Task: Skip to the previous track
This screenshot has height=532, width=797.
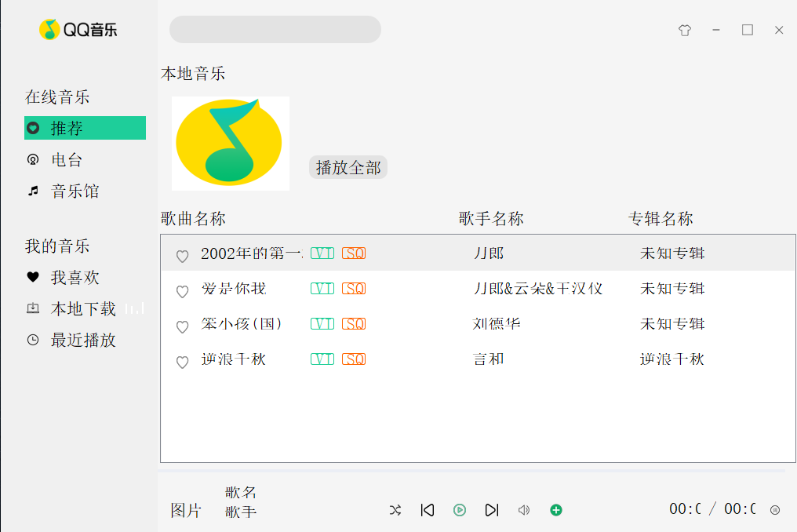Action: tap(428, 510)
